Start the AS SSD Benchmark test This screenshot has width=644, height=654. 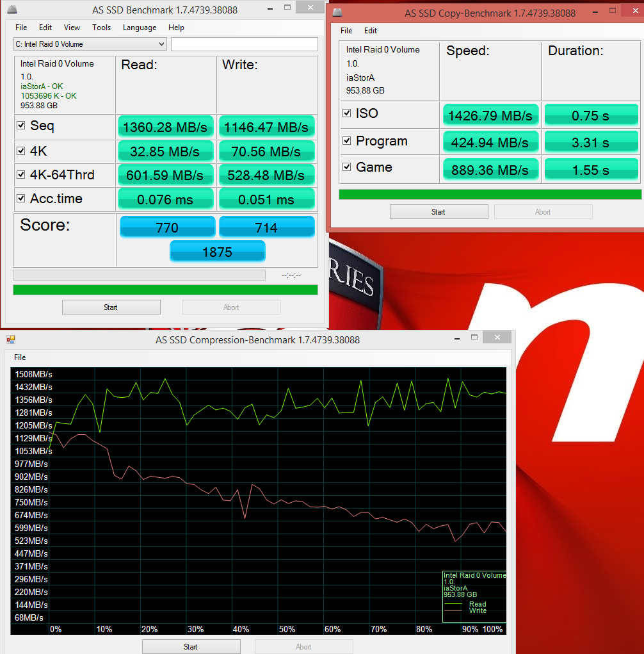tap(111, 307)
